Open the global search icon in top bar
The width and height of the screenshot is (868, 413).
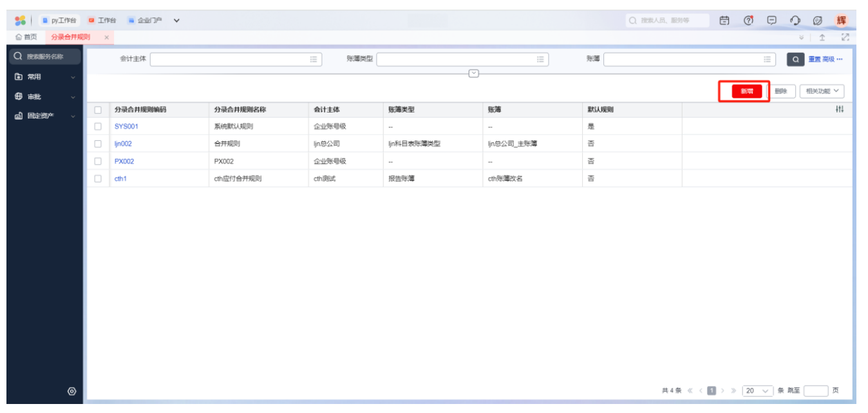[632, 21]
